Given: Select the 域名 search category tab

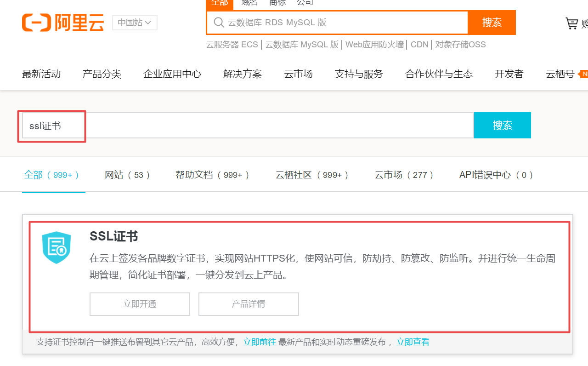Looking at the screenshot, I should point(249,3).
